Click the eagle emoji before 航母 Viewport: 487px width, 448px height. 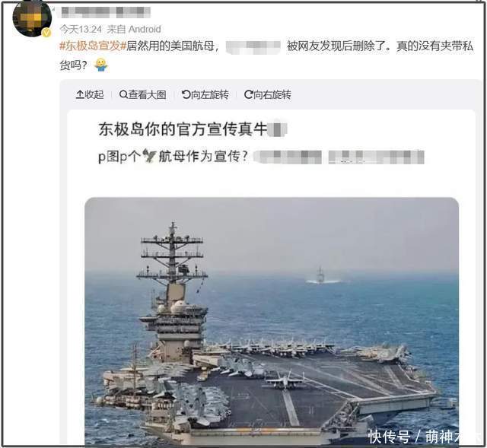(x=149, y=156)
